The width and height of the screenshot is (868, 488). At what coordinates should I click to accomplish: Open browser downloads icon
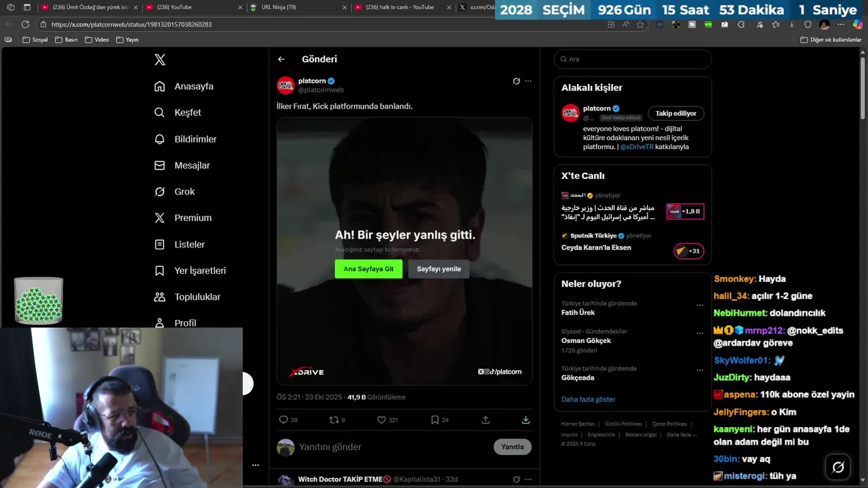(791, 24)
